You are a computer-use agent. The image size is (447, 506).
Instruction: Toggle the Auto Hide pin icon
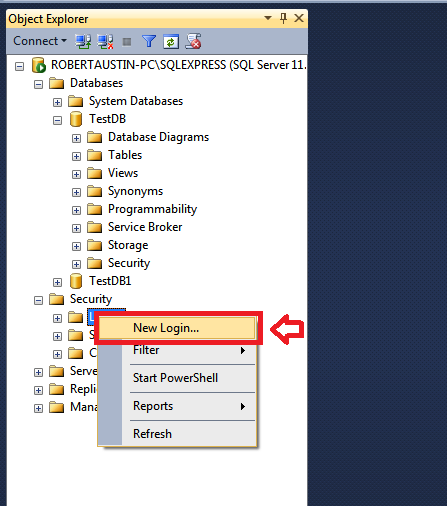283,18
